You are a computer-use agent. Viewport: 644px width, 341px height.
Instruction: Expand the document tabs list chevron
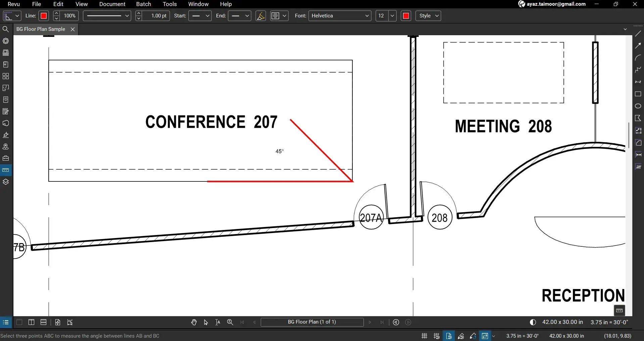point(625,29)
